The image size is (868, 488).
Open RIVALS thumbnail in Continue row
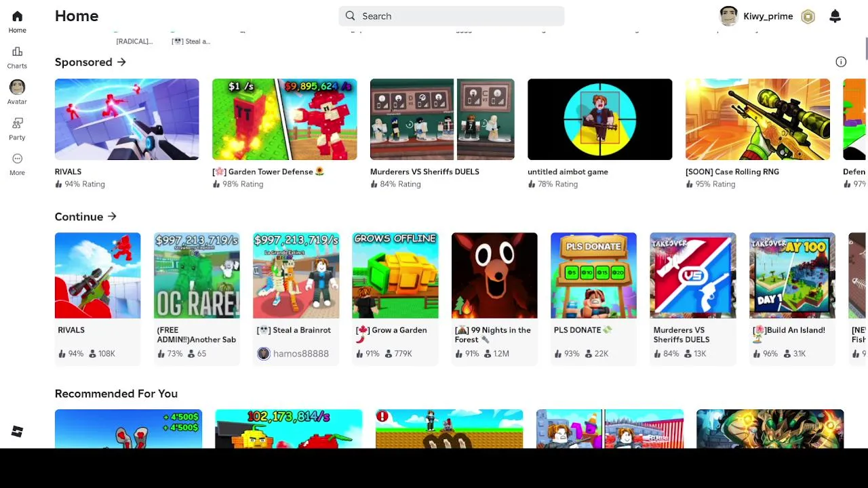click(x=98, y=275)
